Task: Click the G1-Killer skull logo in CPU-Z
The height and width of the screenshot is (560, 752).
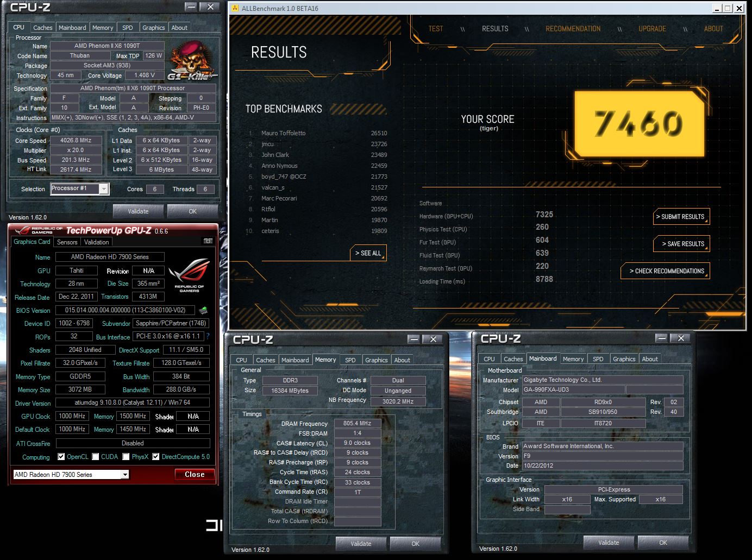Action: tap(191, 60)
